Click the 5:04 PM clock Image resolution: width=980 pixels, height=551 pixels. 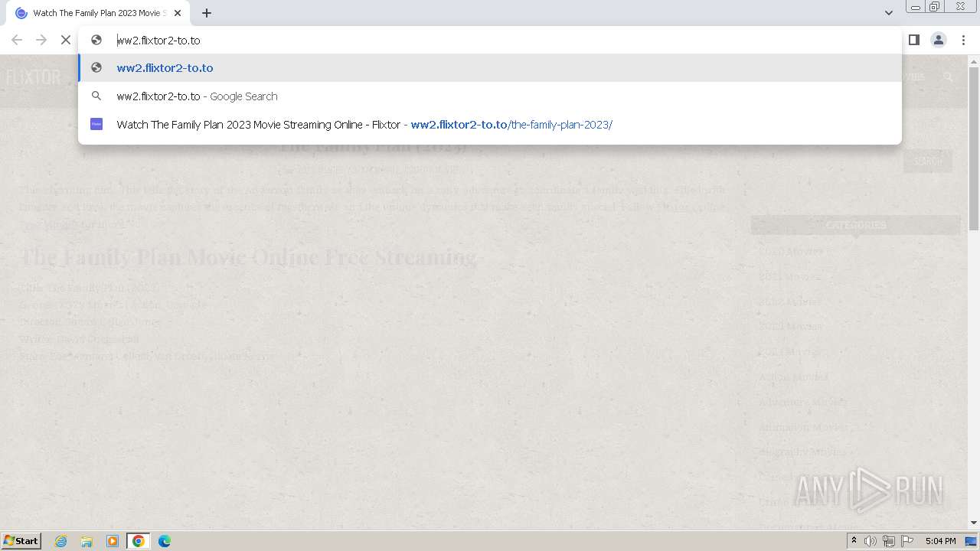click(940, 541)
